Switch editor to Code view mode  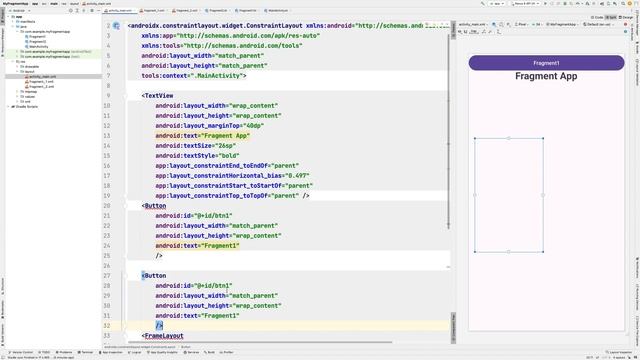597,18
